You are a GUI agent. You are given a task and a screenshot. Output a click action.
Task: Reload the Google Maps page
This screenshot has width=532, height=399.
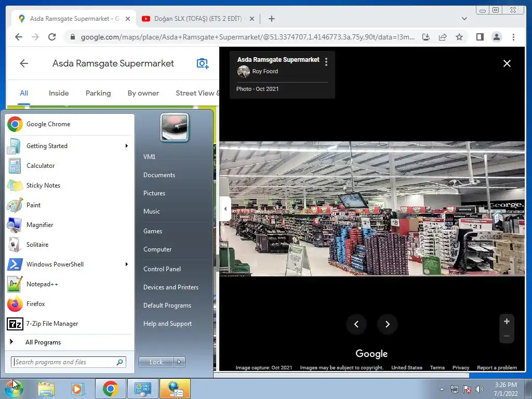(52, 37)
